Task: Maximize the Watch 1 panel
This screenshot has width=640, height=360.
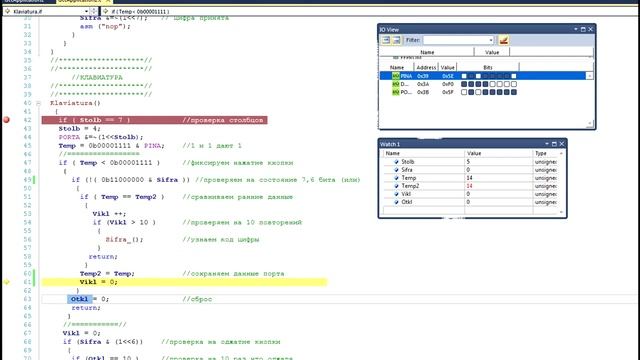Action: pyautogui.click(x=554, y=144)
